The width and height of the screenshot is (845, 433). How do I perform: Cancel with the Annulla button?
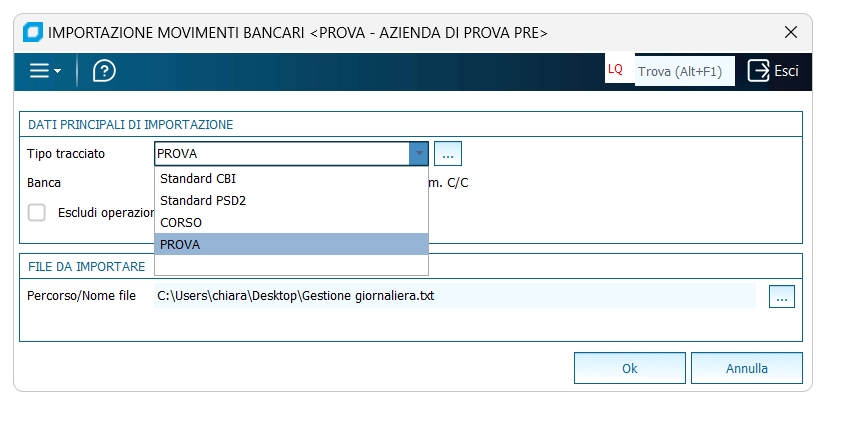746,368
